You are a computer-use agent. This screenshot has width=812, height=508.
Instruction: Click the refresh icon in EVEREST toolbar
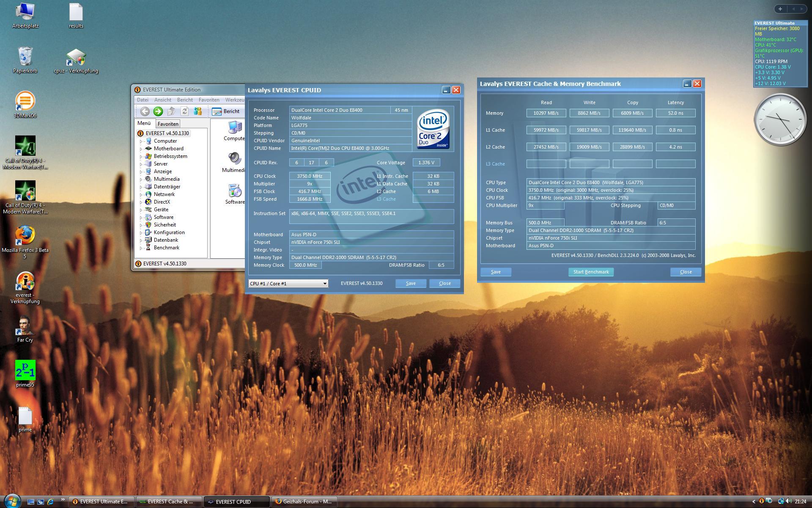pos(184,111)
